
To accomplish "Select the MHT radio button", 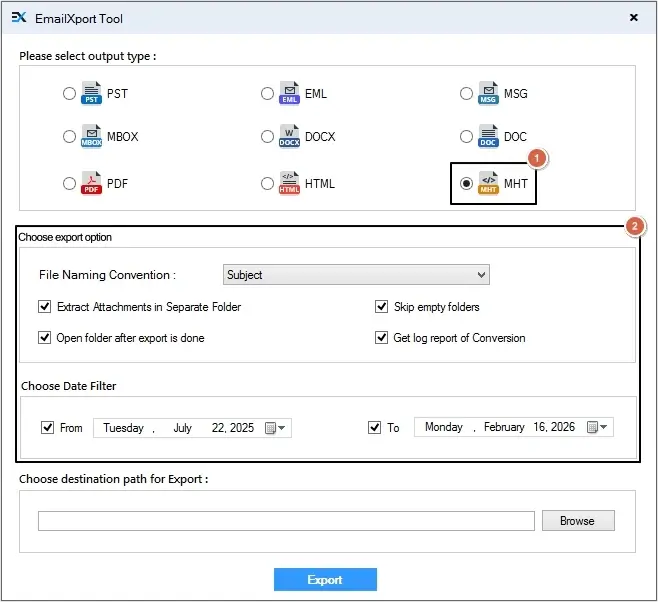I will 466,183.
